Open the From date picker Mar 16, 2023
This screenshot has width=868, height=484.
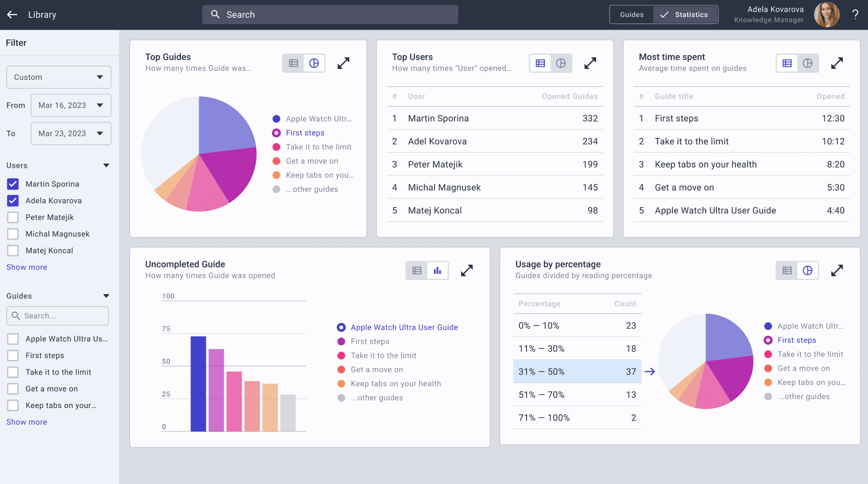tap(71, 106)
